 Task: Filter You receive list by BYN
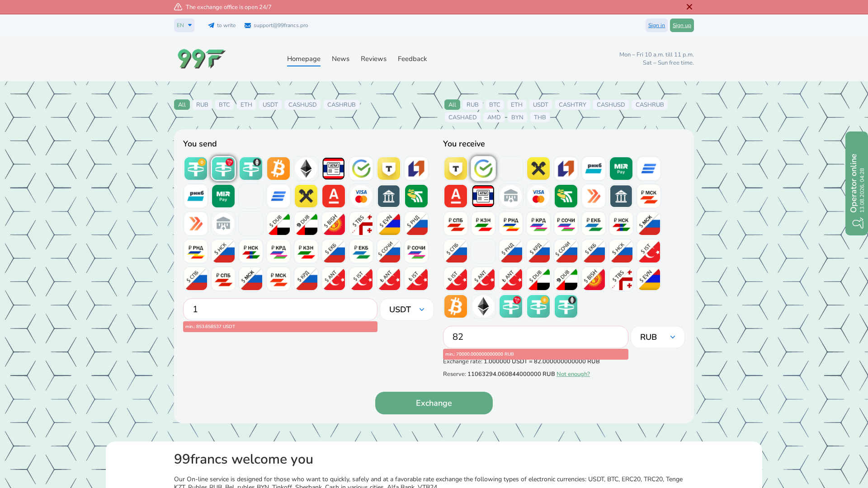(517, 117)
